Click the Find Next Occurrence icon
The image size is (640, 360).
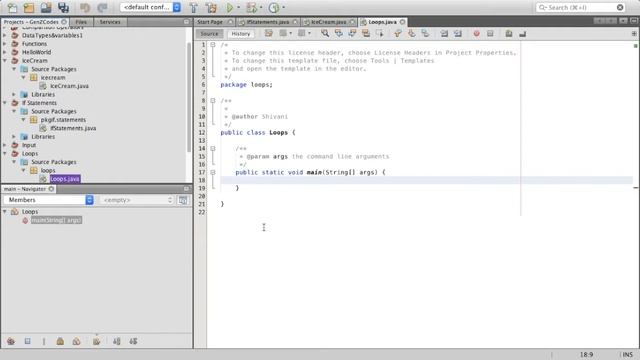[x=352, y=33]
